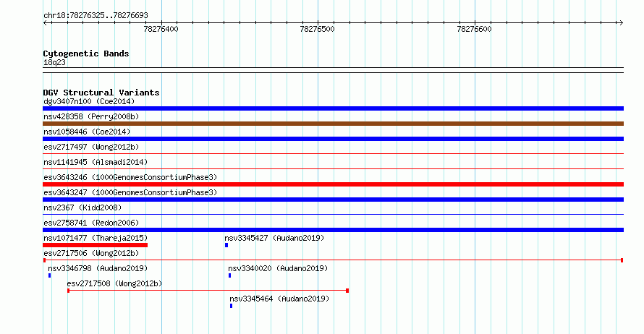Image resolution: width=644 pixels, height=334 pixels.
Task: Click the small blue nsv3346798 marker
Action: 50,275
